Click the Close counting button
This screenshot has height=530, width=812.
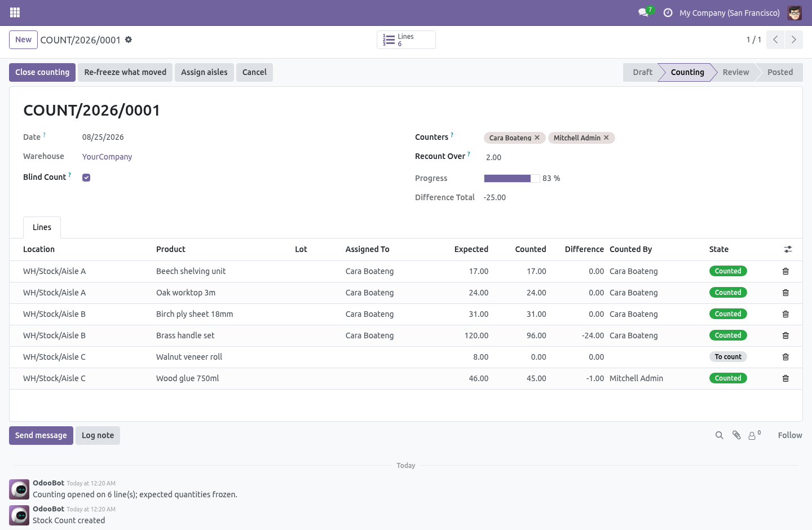42,72
